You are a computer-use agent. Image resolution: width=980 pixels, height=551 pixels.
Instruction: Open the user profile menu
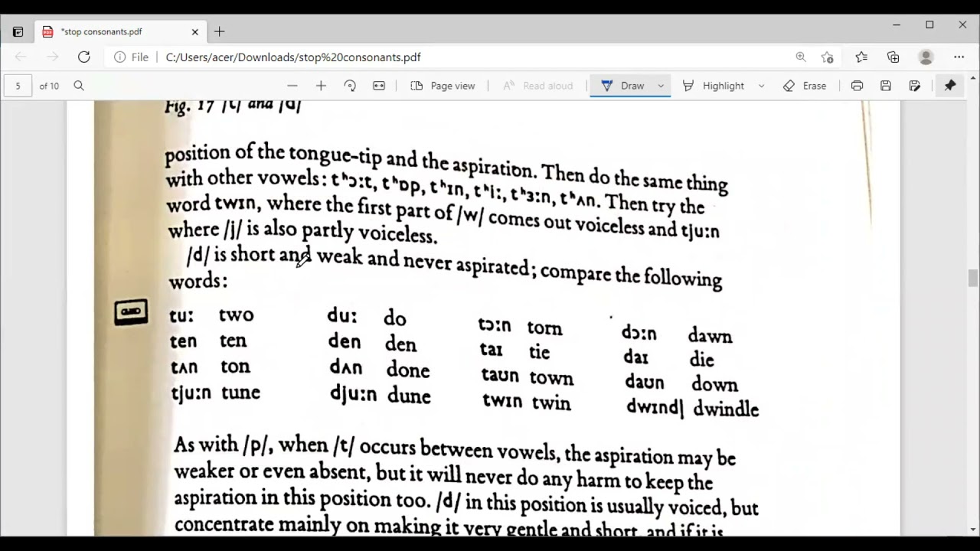coord(926,57)
